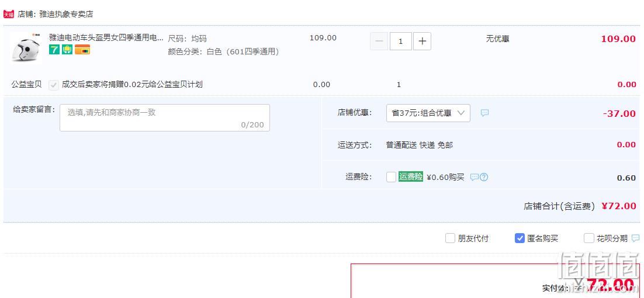Open the 省37元:组合优惠 store discount dropdown

click(x=428, y=113)
